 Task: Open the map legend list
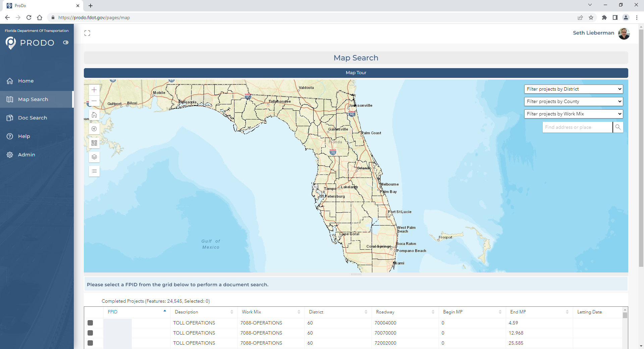tap(94, 171)
